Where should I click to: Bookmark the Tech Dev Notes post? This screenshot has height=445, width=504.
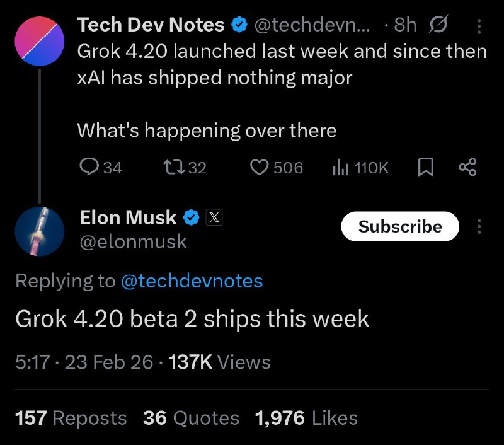point(426,167)
